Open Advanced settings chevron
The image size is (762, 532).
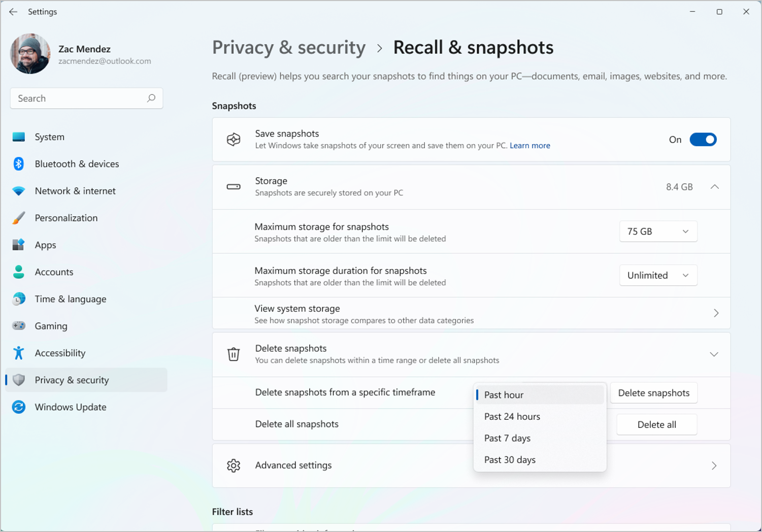[x=714, y=465]
